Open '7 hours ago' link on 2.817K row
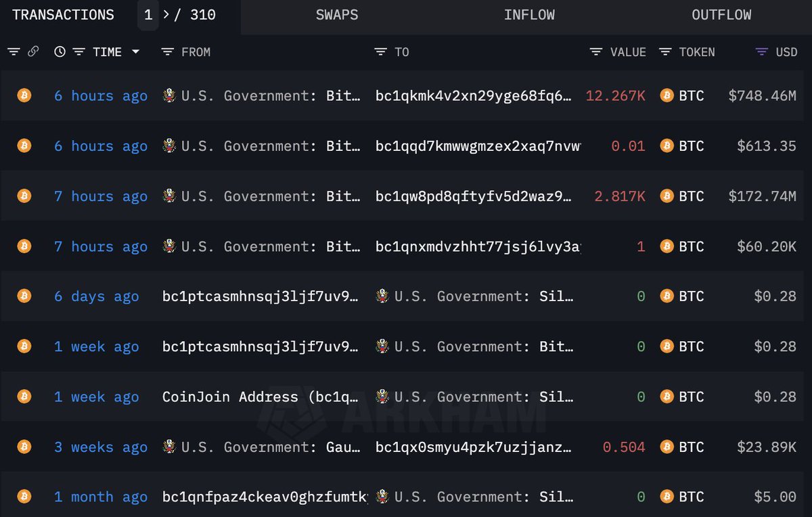Image resolution: width=812 pixels, height=517 pixels. coord(101,197)
